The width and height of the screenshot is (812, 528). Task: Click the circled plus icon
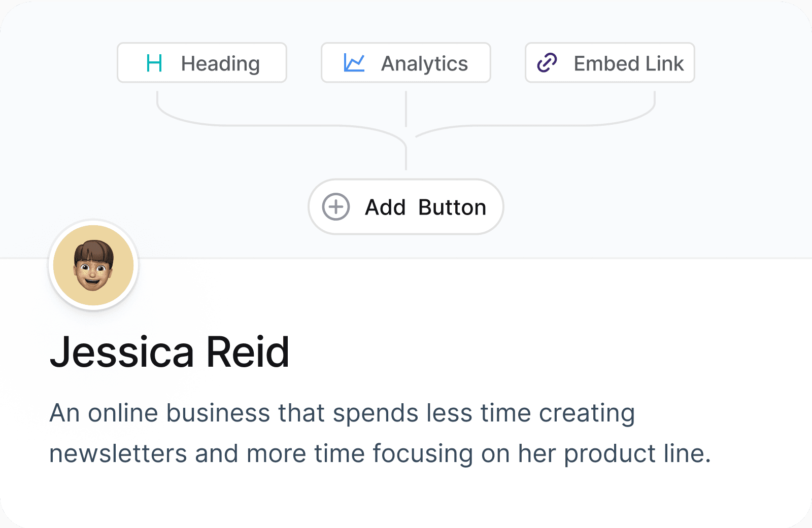point(336,207)
